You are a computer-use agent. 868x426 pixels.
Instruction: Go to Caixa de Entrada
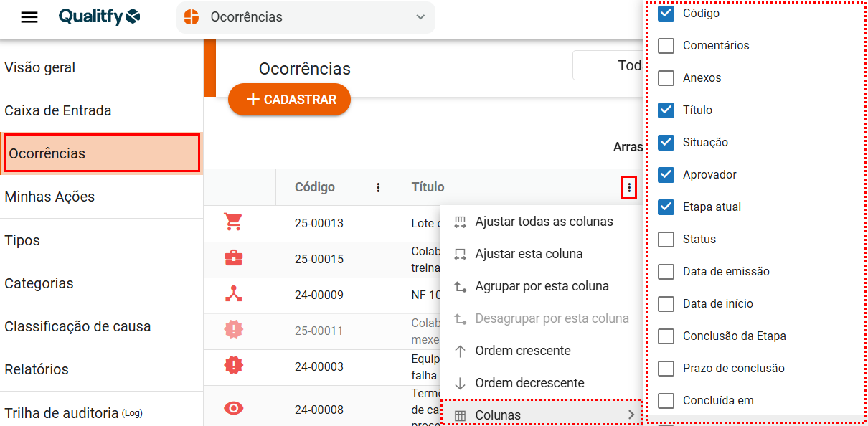point(58,110)
